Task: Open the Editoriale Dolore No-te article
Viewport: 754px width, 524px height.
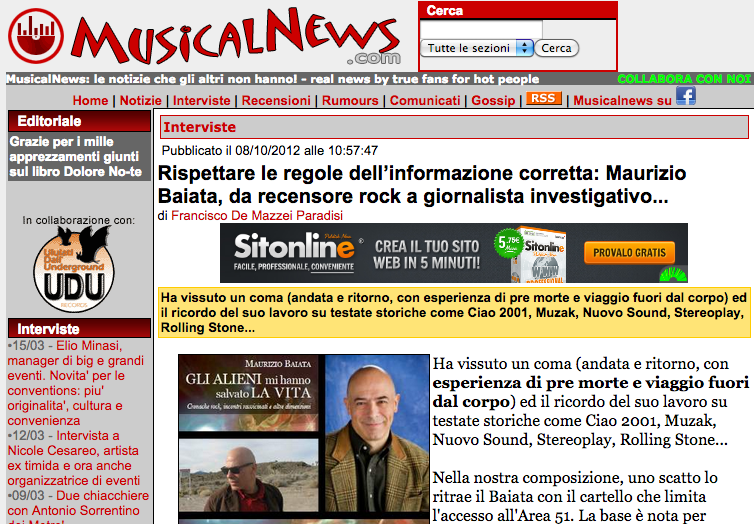Action: [x=75, y=157]
